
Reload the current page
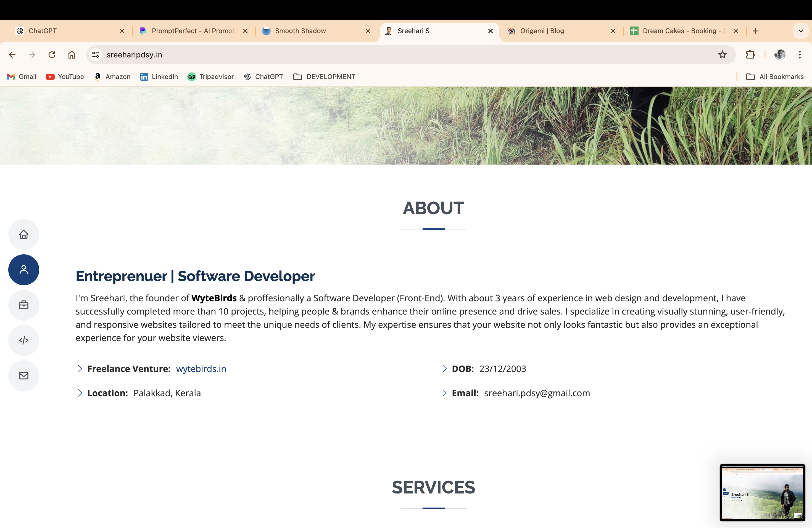pos(52,55)
